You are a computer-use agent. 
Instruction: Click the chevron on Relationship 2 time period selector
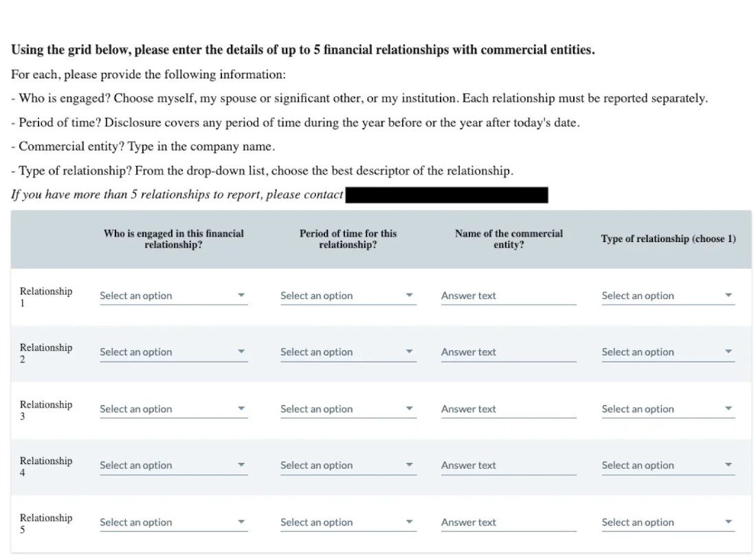click(410, 351)
